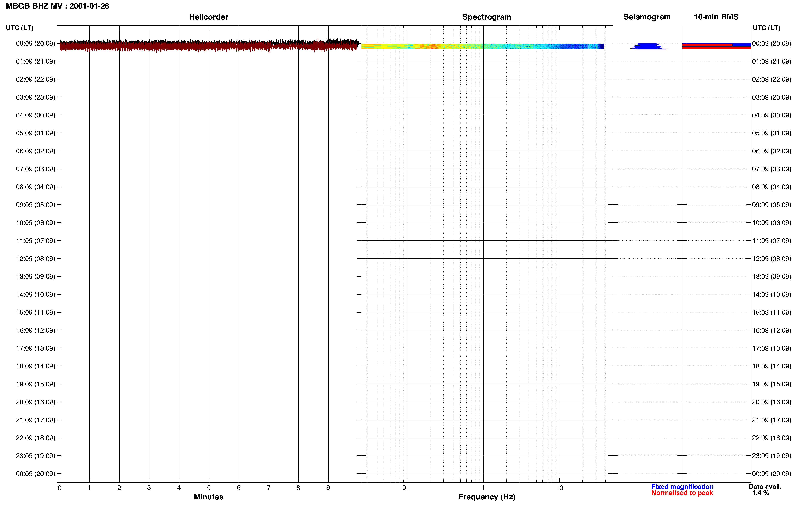Click '09:09 (05:09)' on the helicorder time axis
This screenshot has width=812, height=508.
pyautogui.click(x=36, y=205)
